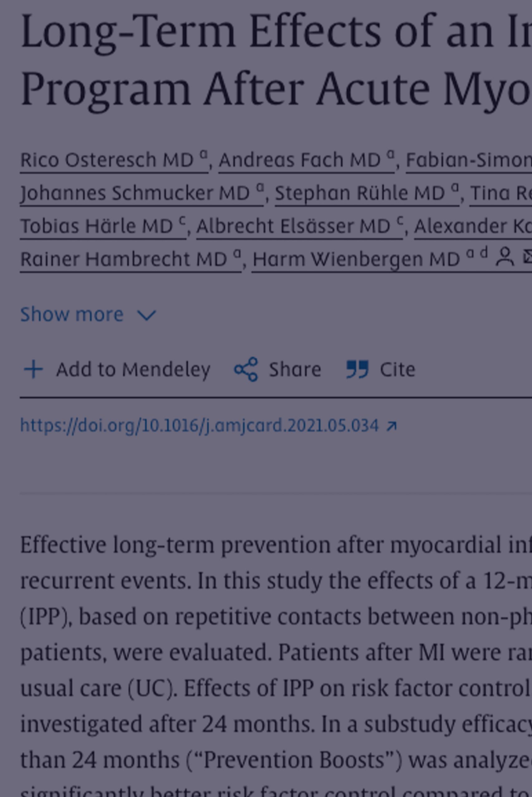Open author Andreas Fach MD

[307, 160]
